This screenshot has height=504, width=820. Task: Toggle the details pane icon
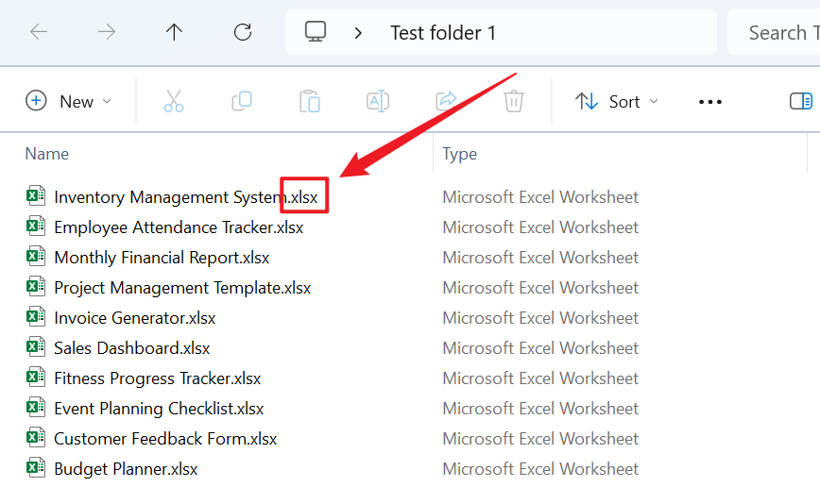(x=800, y=101)
